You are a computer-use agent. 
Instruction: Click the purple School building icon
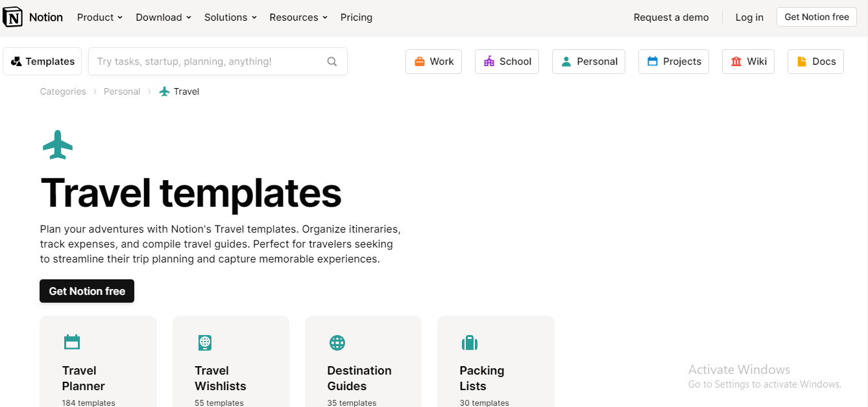click(489, 62)
